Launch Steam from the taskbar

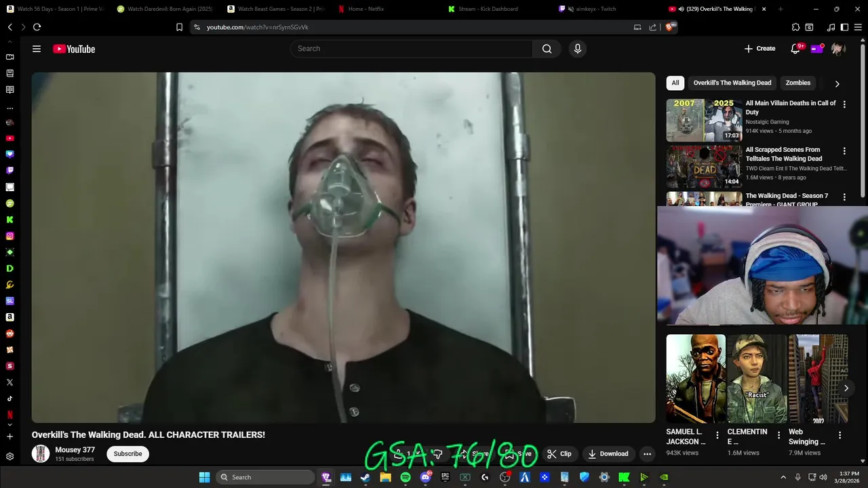click(x=365, y=477)
